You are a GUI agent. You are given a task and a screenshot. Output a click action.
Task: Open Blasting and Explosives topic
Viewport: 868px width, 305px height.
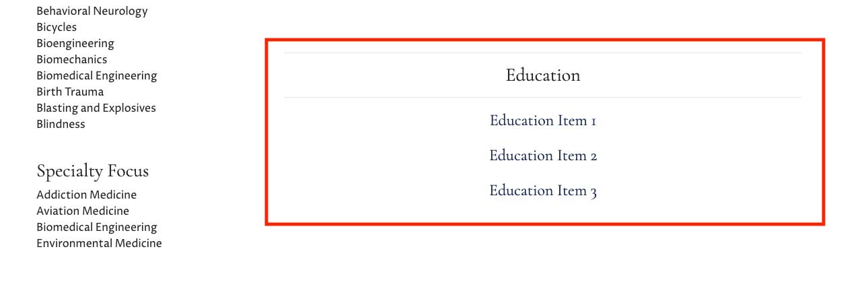tap(96, 108)
